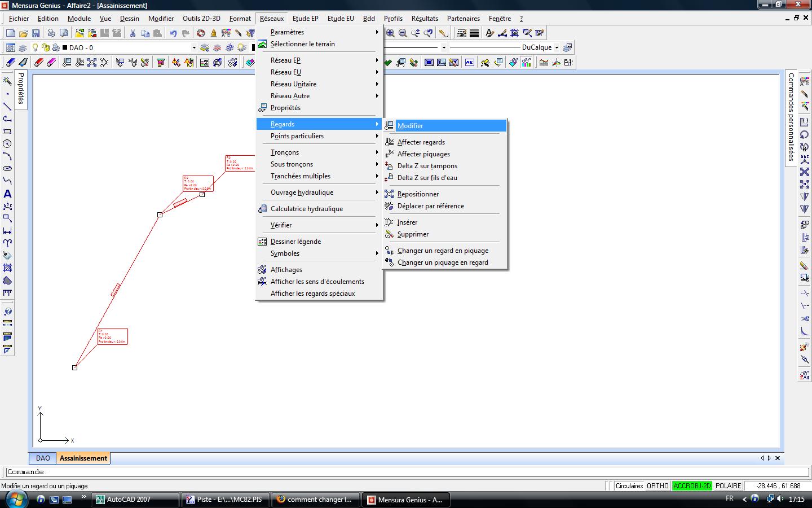812x508 pixels.
Task: Switch to AutoCAD 2007 in the taskbar
Action: point(135,500)
